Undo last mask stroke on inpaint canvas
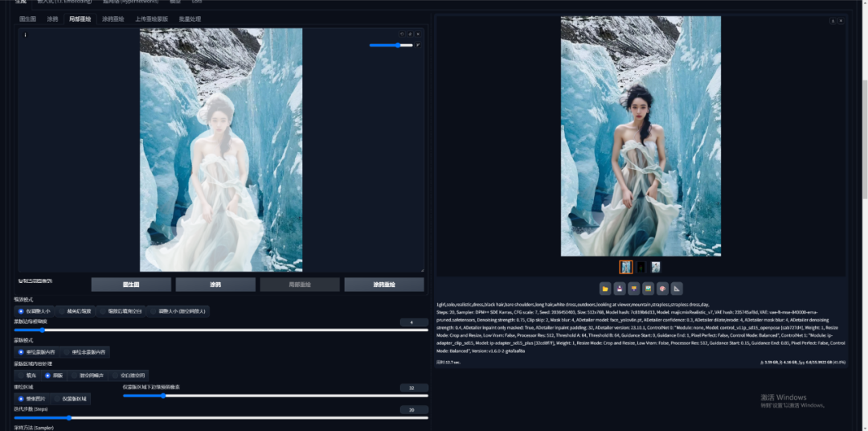The height and width of the screenshot is (431, 868). pyautogui.click(x=403, y=34)
